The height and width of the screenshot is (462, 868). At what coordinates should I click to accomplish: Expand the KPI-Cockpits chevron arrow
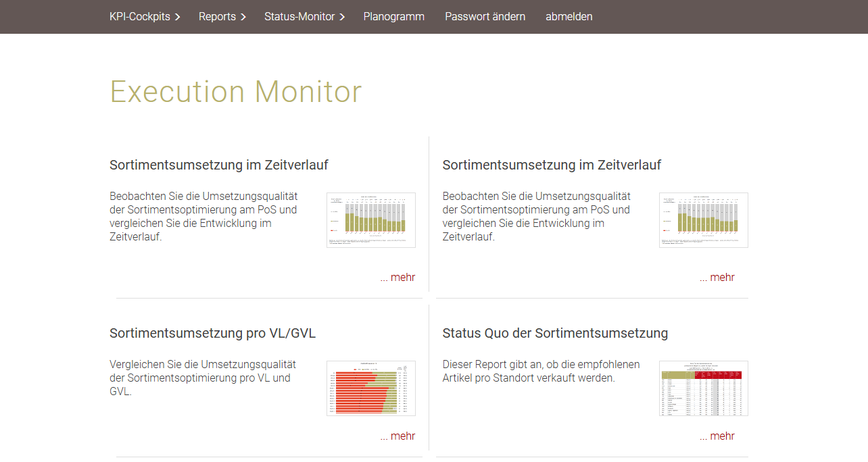coord(178,17)
